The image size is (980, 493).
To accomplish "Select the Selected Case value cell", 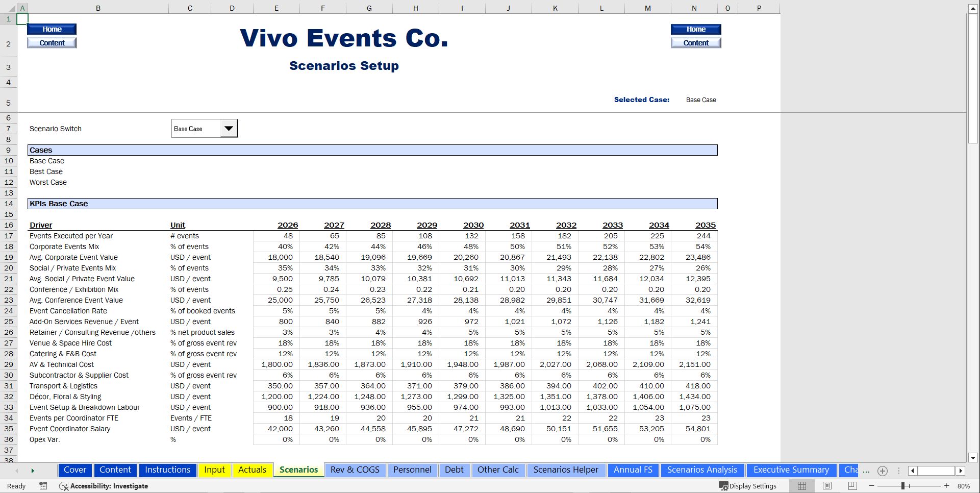I will pyautogui.click(x=701, y=100).
